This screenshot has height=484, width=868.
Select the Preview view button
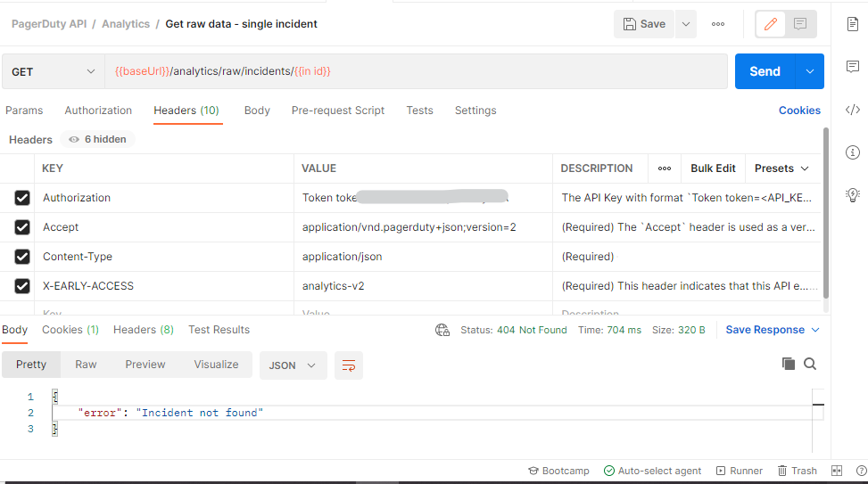coord(145,365)
